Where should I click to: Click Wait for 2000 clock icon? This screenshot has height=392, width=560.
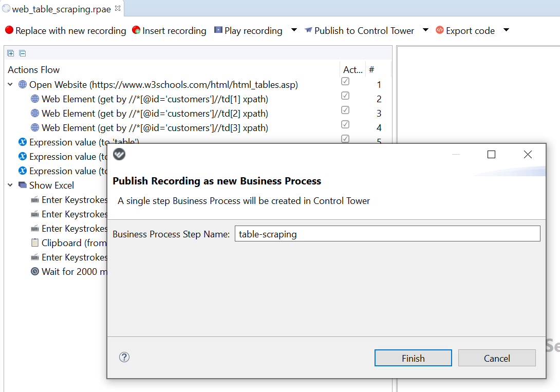35,271
